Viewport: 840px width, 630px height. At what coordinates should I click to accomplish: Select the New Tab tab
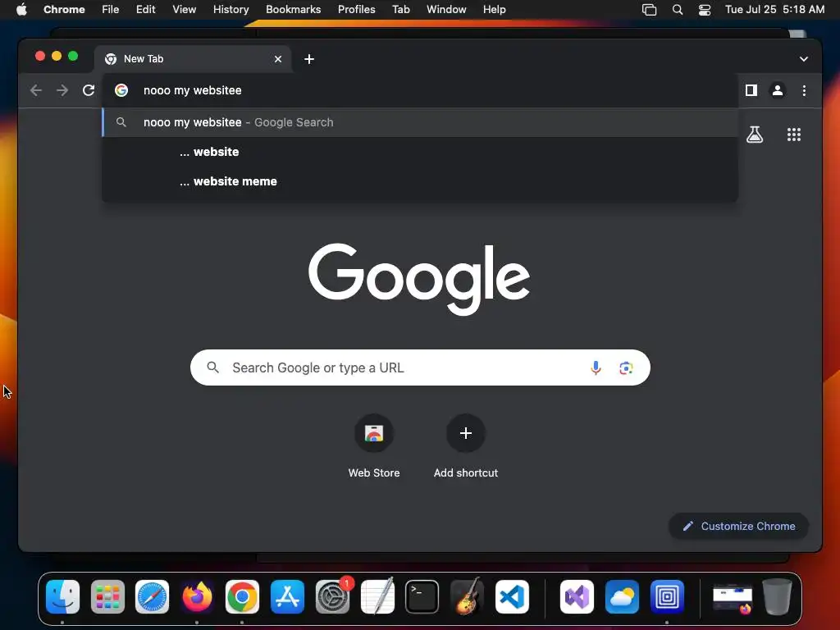pyautogui.click(x=193, y=59)
